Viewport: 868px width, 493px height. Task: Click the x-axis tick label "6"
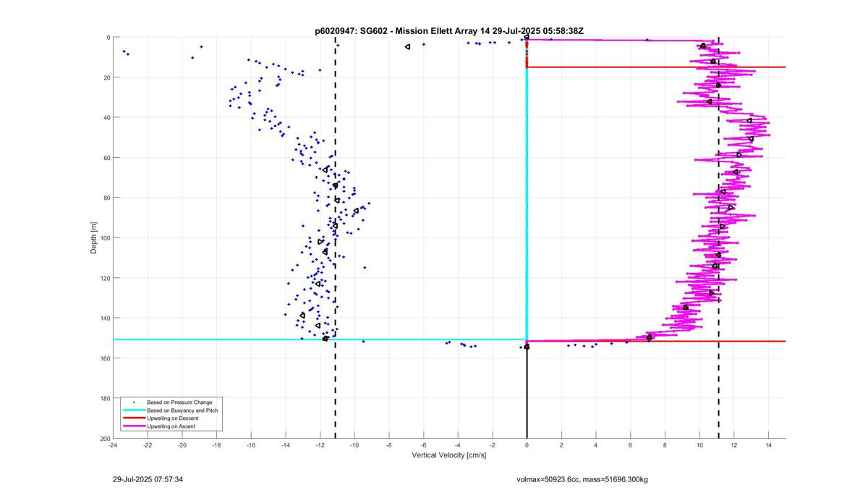[x=631, y=445]
